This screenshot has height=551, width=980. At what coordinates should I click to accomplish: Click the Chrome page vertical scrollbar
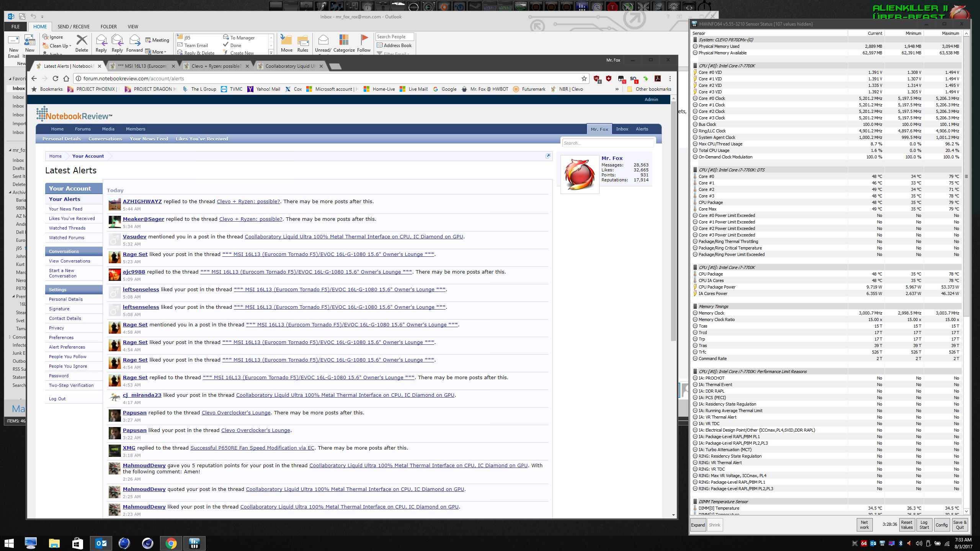(x=673, y=222)
